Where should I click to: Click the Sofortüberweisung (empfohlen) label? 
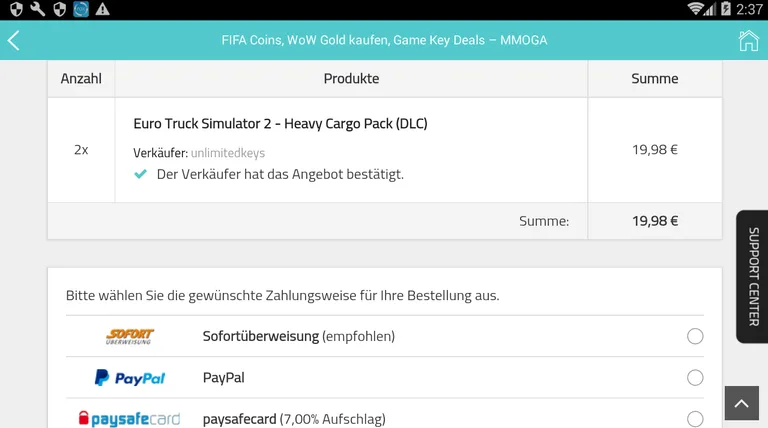[298, 337]
